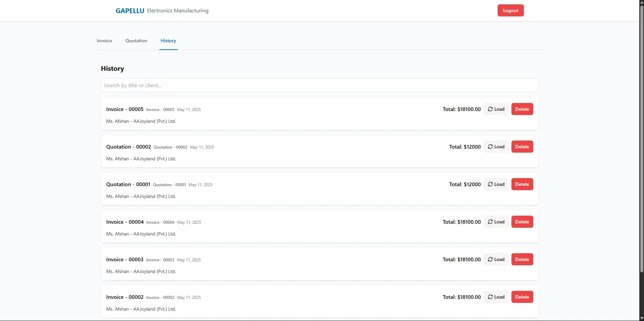Screen dimensions: 644x321
Task: Click the page vertical scrollbar thumb
Action: pyautogui.click(x=642, y=139)
